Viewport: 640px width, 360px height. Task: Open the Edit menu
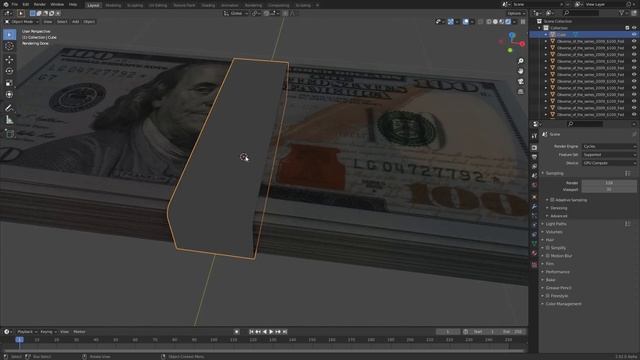pyautogui.click(x=26, y=4)
